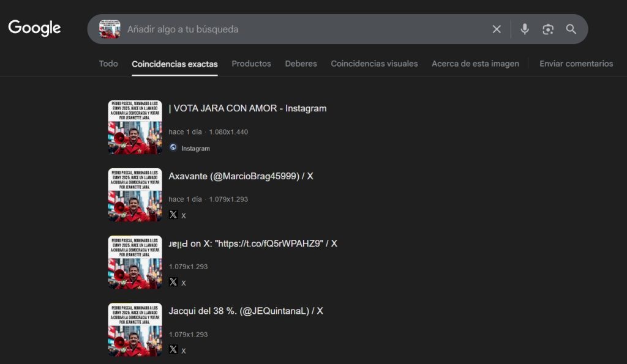Click '1.079x1.293' under Jacqui result
This screenshot has width=627, height=364.
click(188, 335)
